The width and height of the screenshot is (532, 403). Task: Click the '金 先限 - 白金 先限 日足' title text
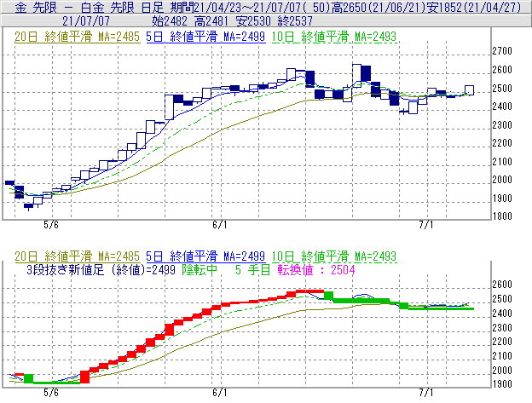coord(90,7)
